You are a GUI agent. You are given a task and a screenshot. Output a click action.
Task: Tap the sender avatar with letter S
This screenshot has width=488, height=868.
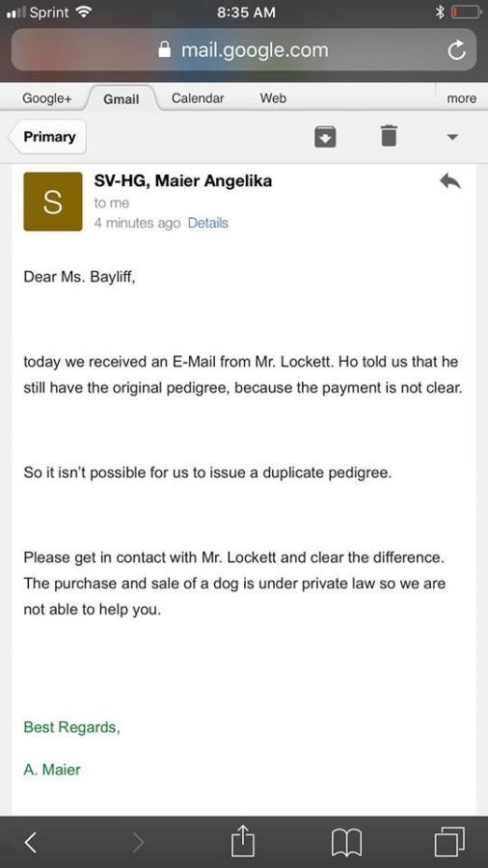(x=53, y=202)
